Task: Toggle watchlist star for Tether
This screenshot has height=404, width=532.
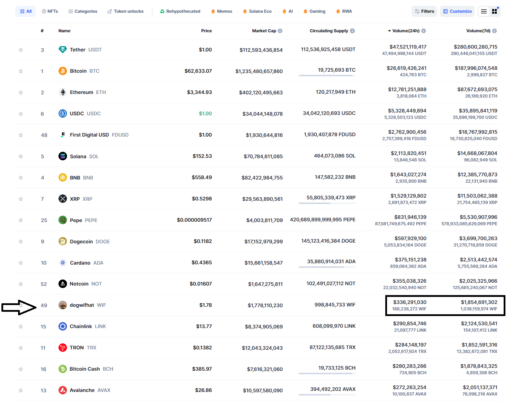Action: click(21, 50)
